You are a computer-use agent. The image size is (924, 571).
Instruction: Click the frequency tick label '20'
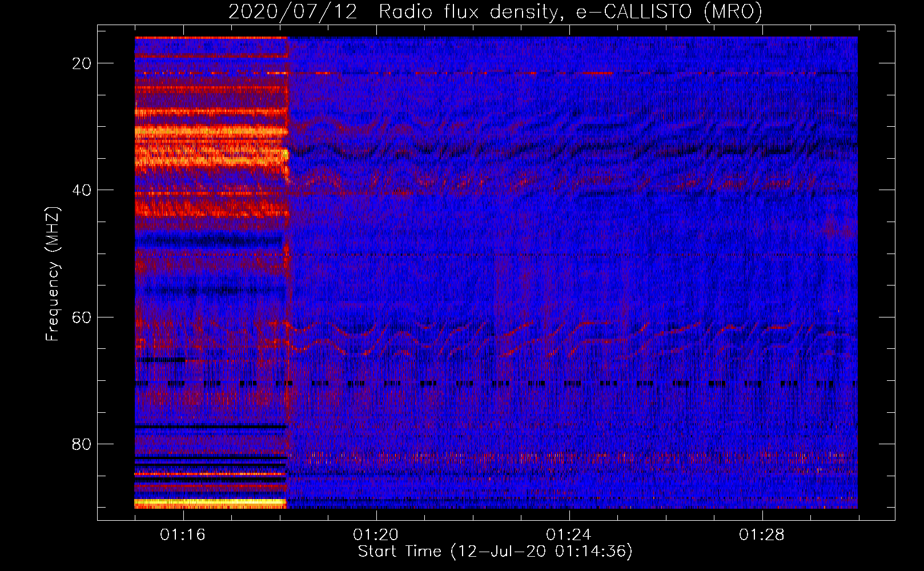82,63
